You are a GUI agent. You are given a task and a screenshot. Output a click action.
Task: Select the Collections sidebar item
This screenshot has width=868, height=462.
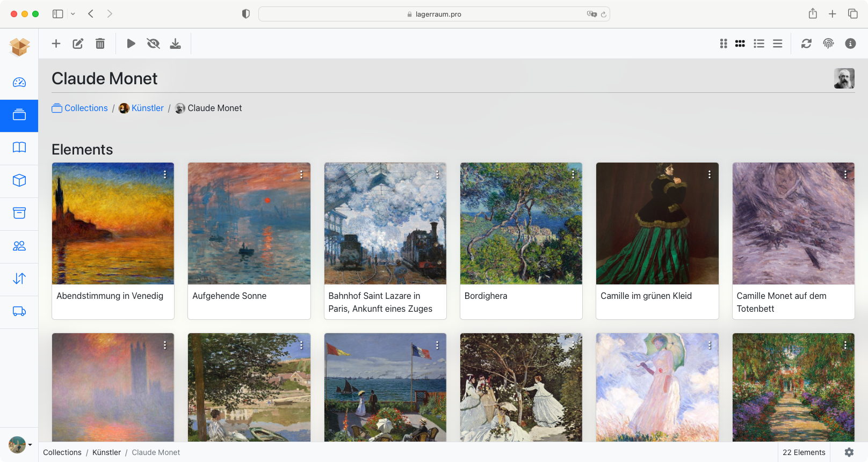pos(19,115)
